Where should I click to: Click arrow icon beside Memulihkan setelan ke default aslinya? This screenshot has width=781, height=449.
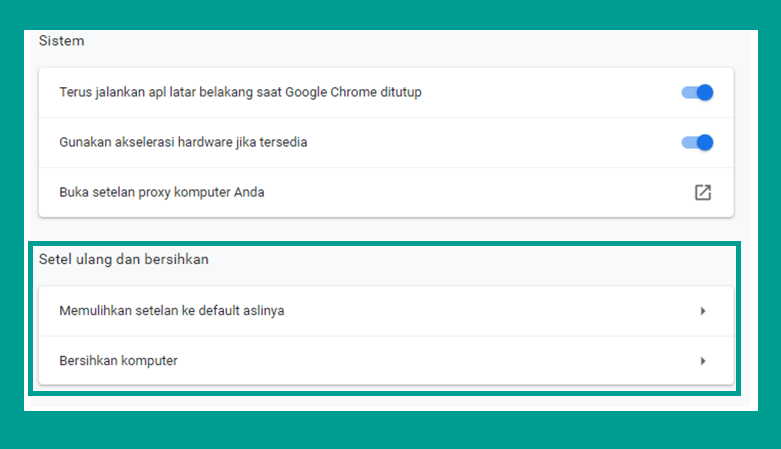pyautogui.click(x=703, y=311)
